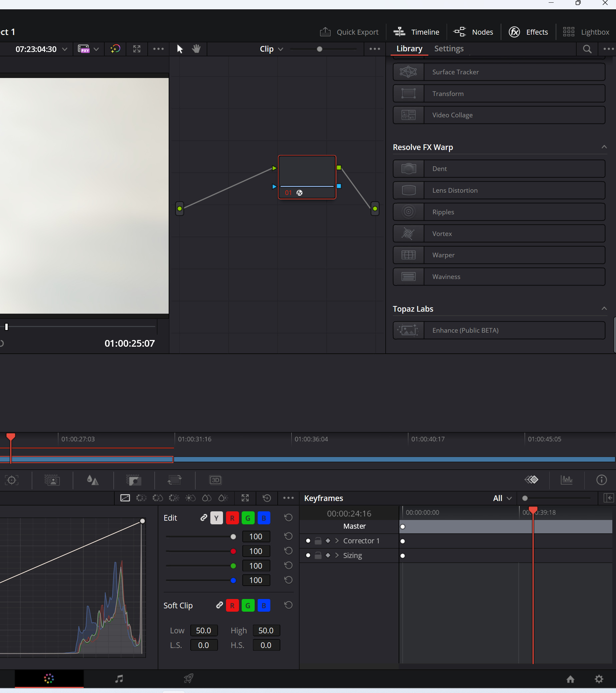Screen dimensions: 616x693
Task: Expand the Corrector 1 keyframe track
Action: pyautogui.click(x=337, y=541)
